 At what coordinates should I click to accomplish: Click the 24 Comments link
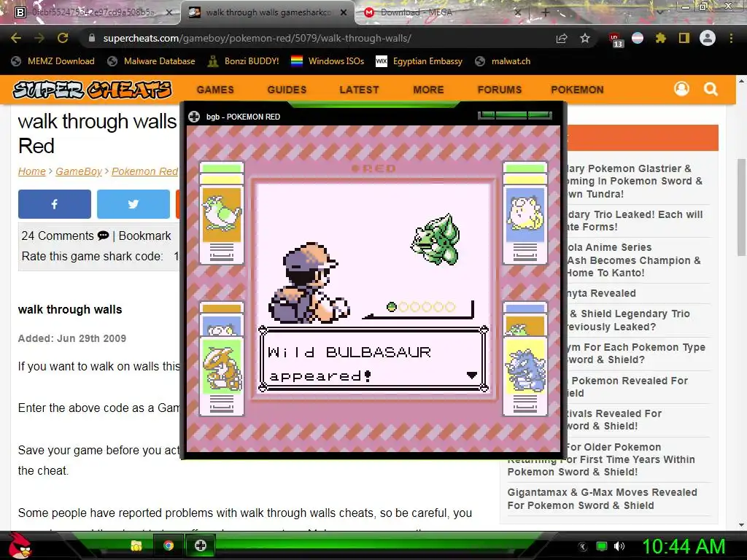click(x=57, y=236)
